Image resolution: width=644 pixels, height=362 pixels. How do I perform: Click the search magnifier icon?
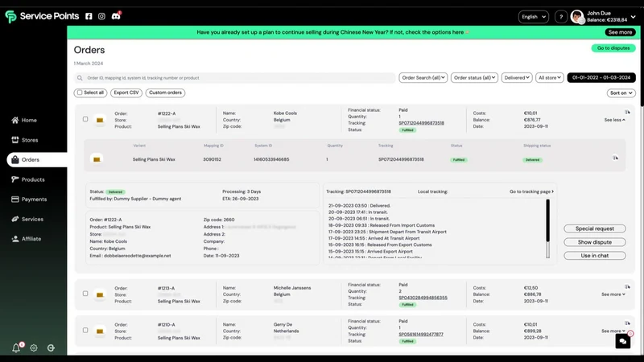point(80,78)
